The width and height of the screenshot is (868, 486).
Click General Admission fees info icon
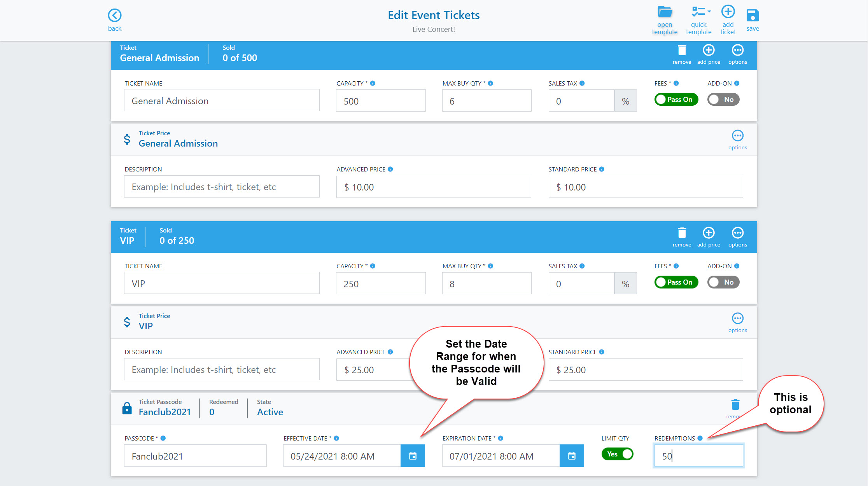(x=676, y=83)
